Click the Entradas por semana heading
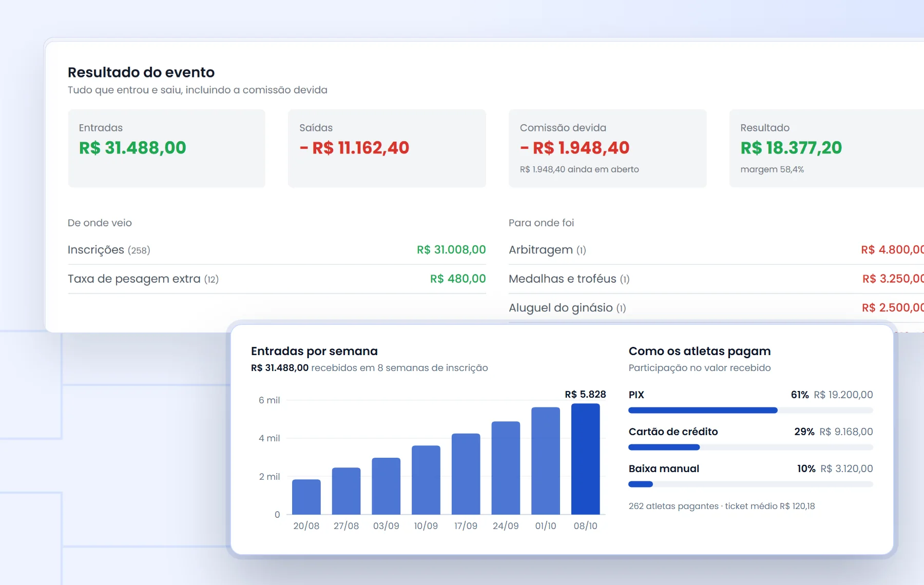The height and width of the screenshot is (585, 924). (x=314, y=351)
